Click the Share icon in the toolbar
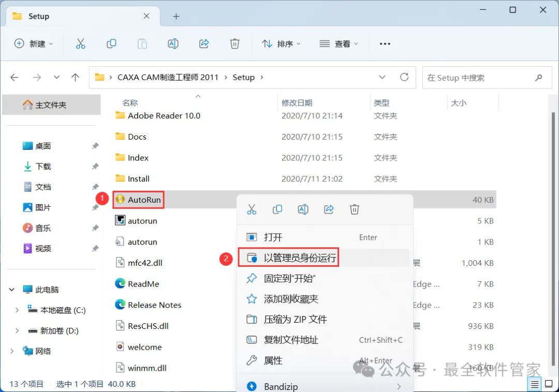559x392 pixels. [203, 44]
